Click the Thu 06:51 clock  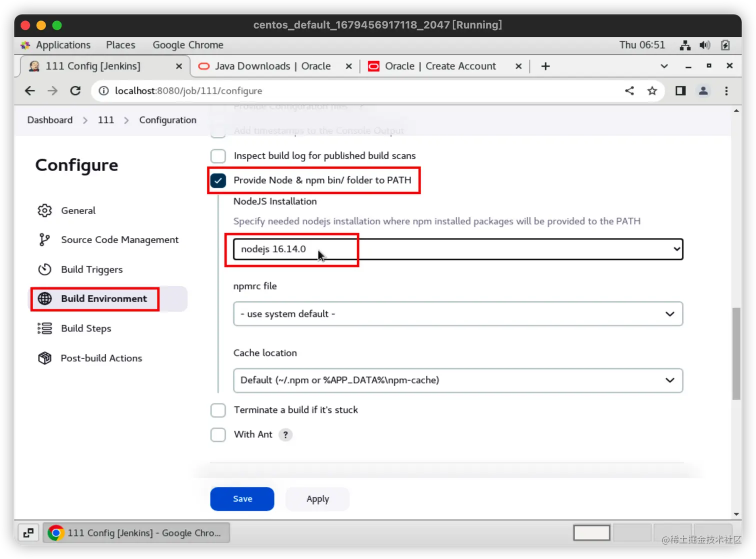click(x=642, y=45)
